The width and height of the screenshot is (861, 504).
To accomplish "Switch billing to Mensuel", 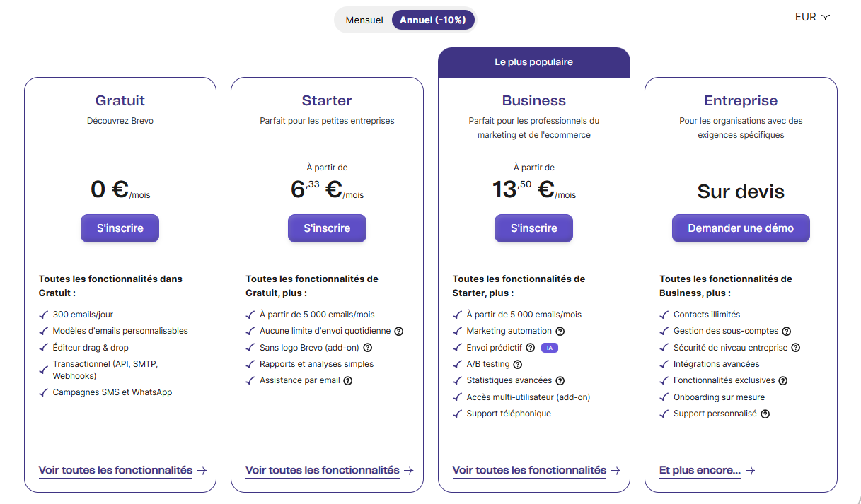I will [x=364, y=20].
